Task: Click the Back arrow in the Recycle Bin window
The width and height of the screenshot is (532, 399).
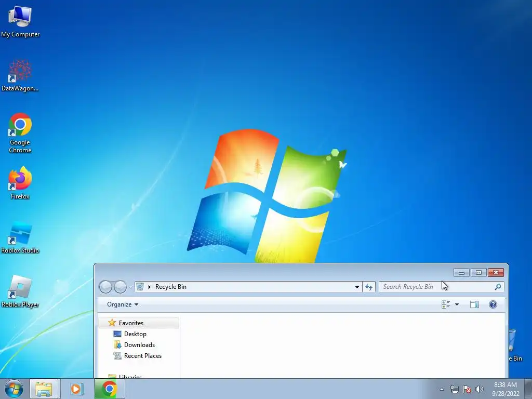Action: 105,287
